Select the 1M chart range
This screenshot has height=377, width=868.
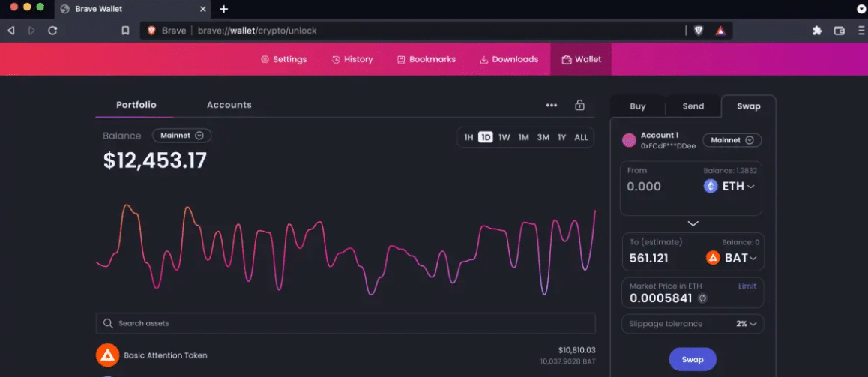(524, 137)
